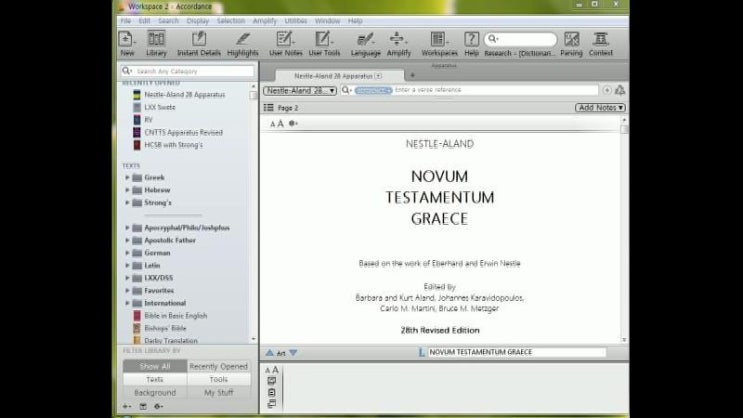
Task: Expand the Apostolic Father folder
Action: [x=128, y=240]
